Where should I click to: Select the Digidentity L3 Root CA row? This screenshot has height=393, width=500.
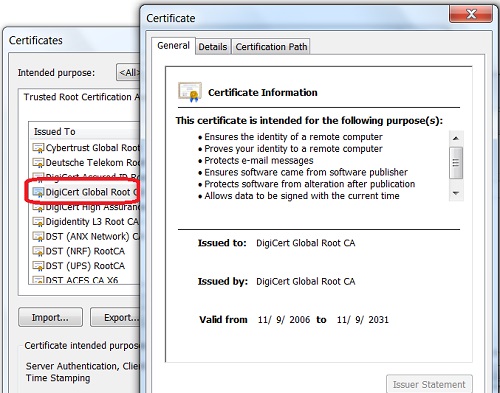pyautogui.click(x=86, y=222)
